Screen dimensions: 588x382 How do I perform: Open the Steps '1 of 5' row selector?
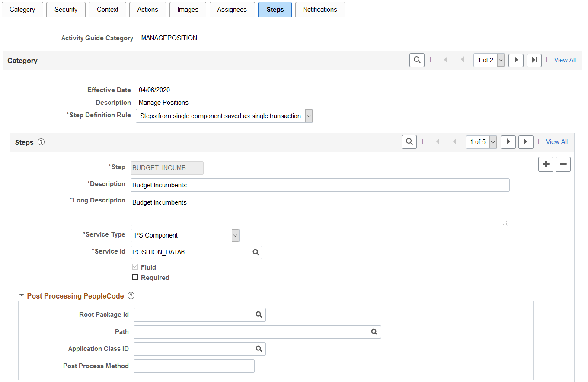pos(481,142)
